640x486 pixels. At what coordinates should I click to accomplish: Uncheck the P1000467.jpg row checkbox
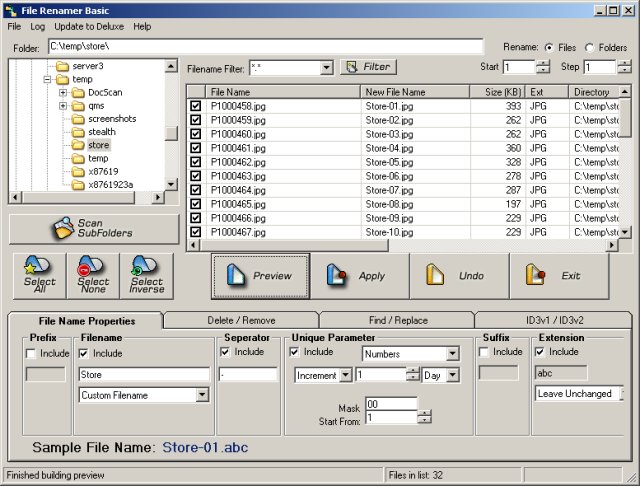tap(196, 232)
